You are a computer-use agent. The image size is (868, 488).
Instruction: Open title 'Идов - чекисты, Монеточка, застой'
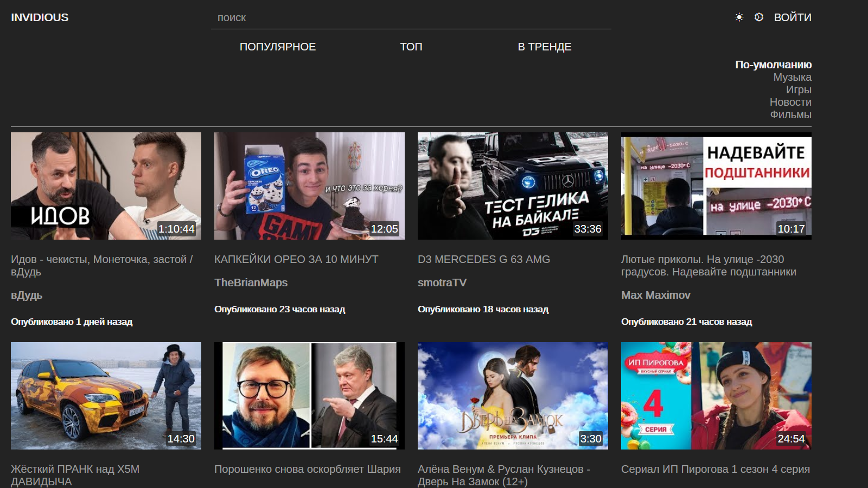102,266
